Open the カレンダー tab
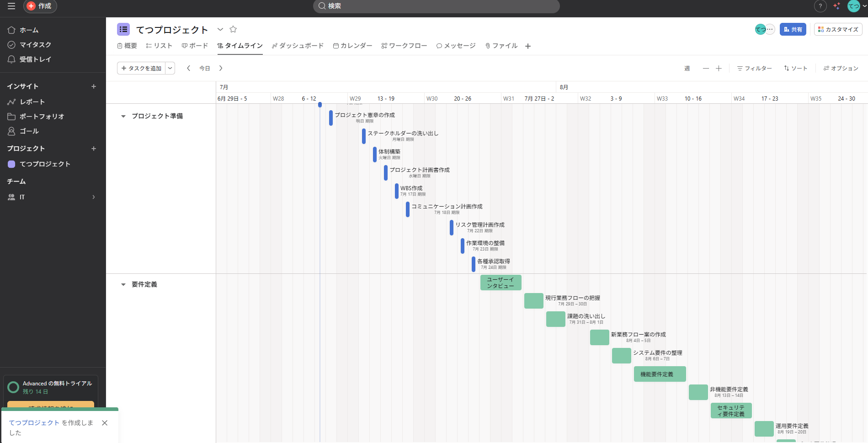868x443 pixels. tap(352, 46)
